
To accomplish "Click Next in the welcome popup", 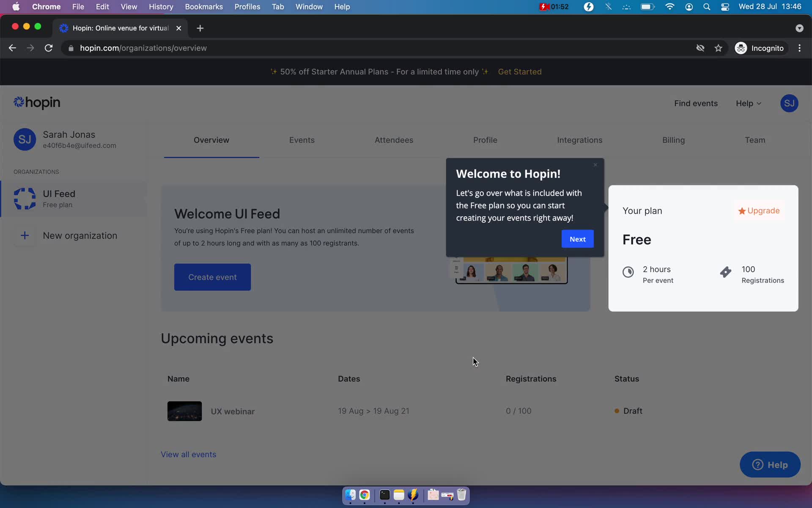I will tap(577, 239).
